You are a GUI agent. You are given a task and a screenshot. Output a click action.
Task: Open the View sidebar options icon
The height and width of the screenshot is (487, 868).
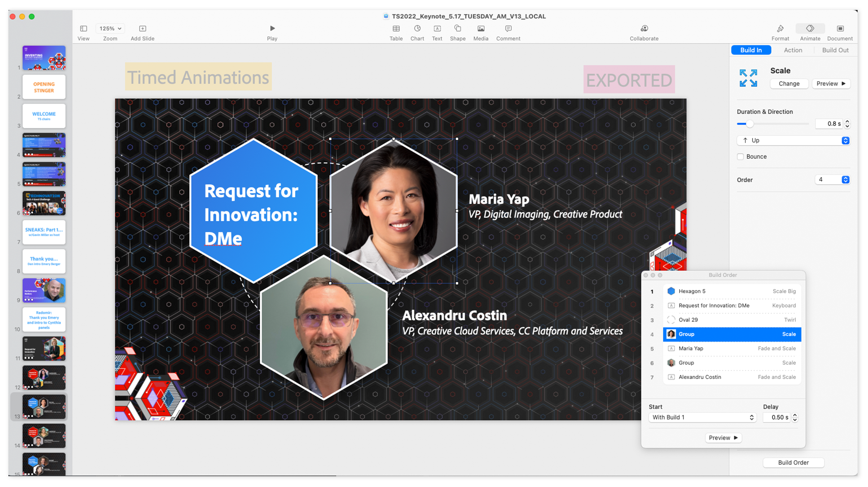tap(83, 29)
